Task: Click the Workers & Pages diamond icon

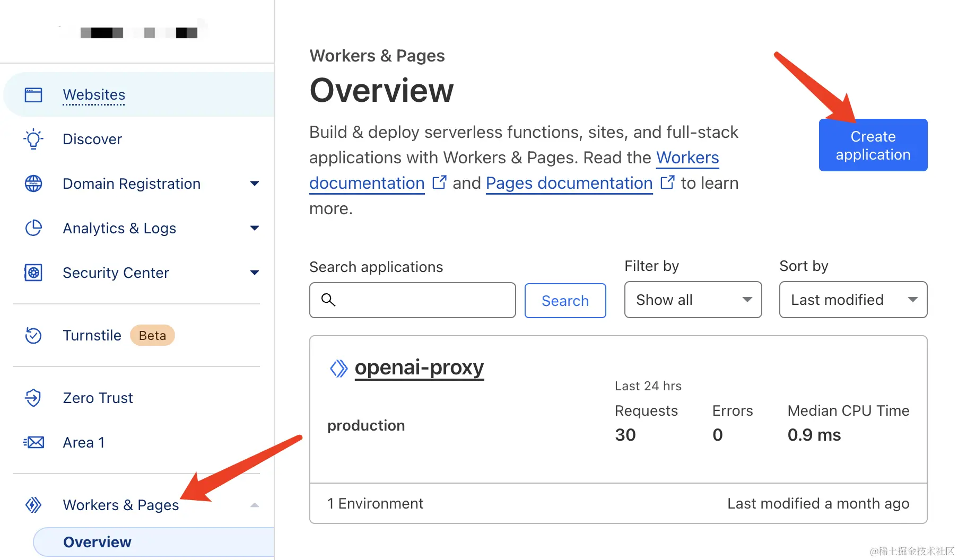Action: point(33,505)
